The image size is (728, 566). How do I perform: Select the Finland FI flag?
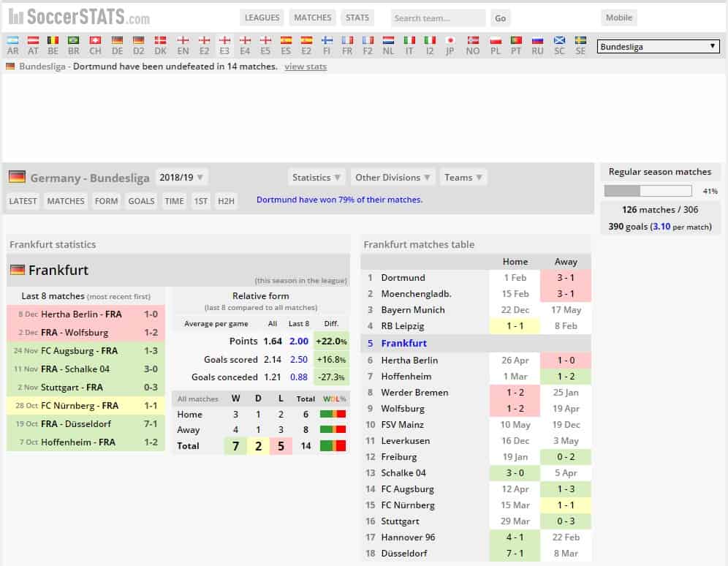coord(327,40)
